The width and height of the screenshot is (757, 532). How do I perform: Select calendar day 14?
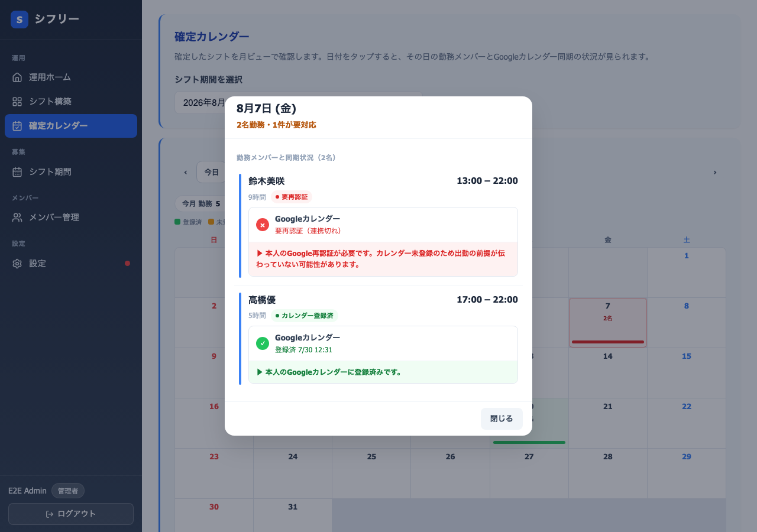(608, 373)
